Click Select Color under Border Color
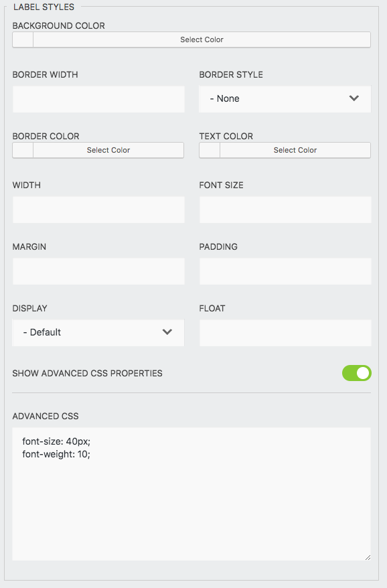 point(108,150)
